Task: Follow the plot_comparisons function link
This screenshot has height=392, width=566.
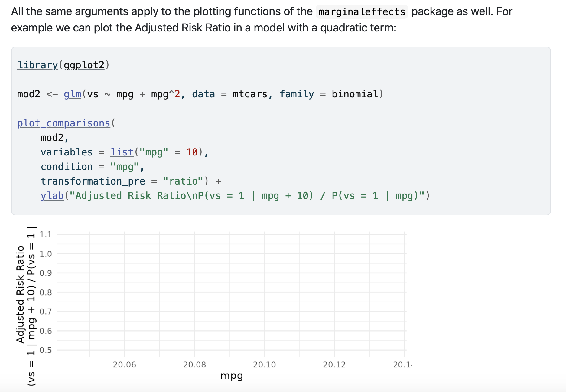Action: click(x=64, y=123)
